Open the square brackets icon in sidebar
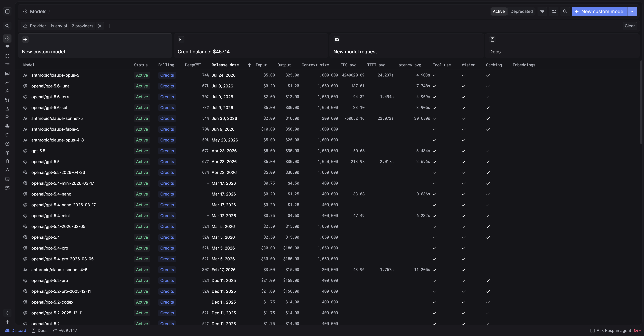644x336 pixels. click(7, 56)
